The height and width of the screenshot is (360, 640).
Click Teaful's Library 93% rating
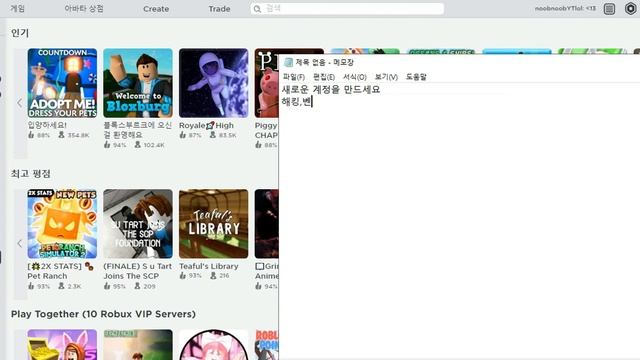pyautogui.click(x=191, y=276)
